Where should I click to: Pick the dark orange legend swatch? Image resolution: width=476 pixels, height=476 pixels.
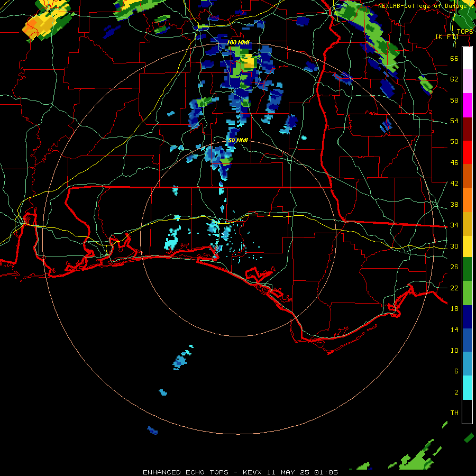[467, 176]
